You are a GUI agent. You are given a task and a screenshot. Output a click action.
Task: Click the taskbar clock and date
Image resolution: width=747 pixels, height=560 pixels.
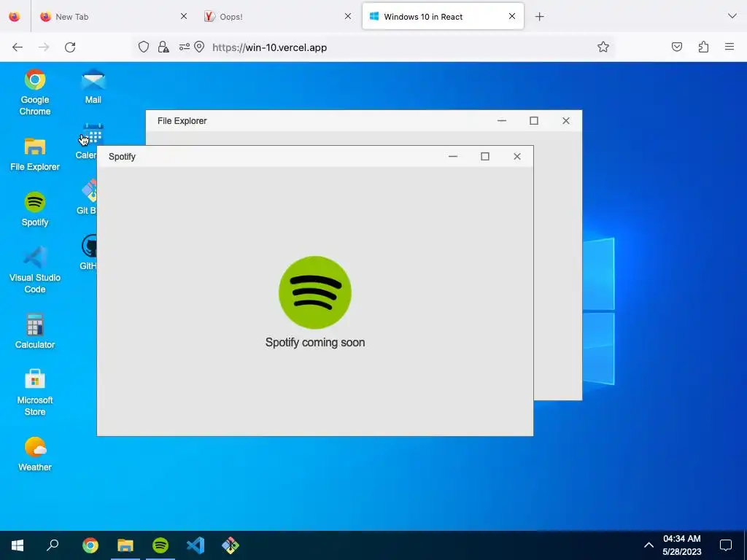682,545
